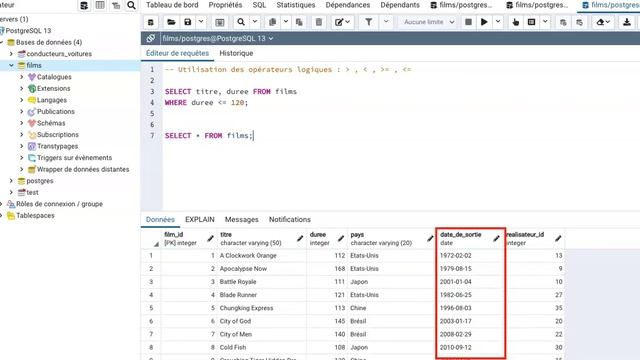This screenshot has width=640, height=360.
Task: Click the View Data grid icon in browser panel
Action: coord(100,5)
